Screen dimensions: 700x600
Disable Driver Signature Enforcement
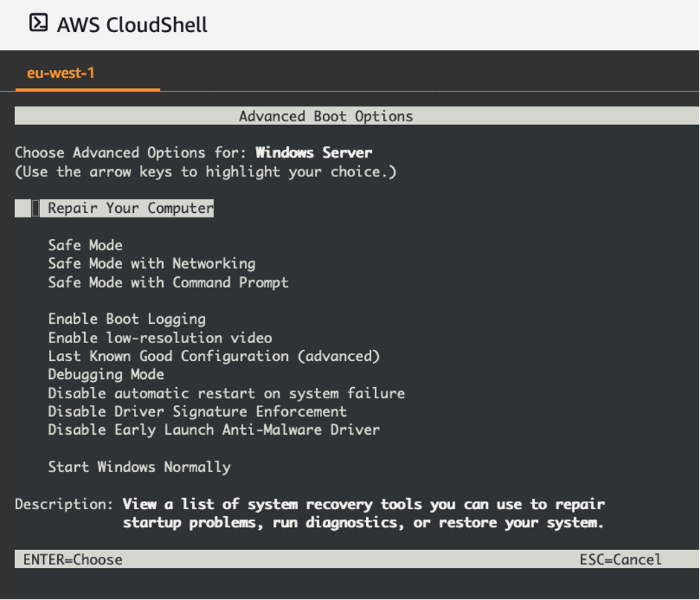[x=196, y=412]
